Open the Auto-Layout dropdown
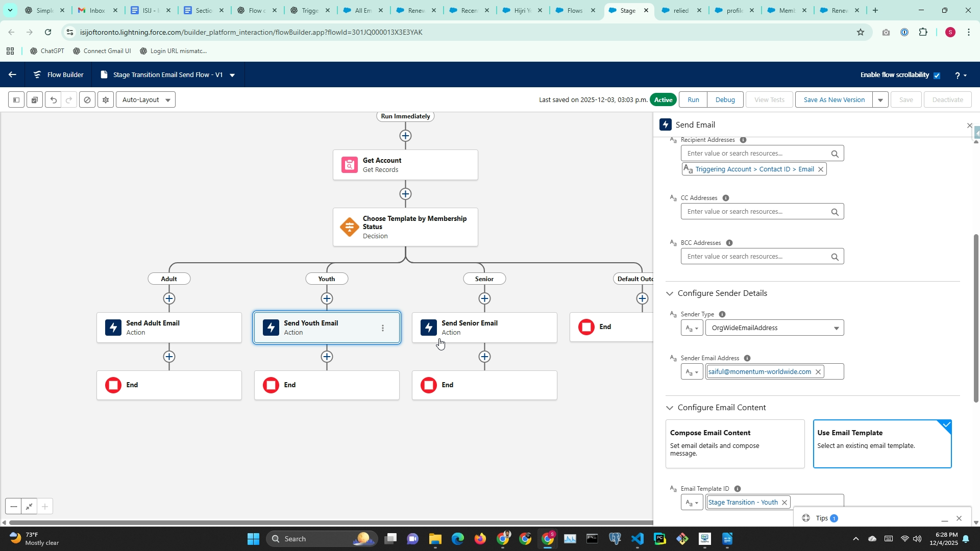This screenshot has height=551, width=980. click(146, 100)
